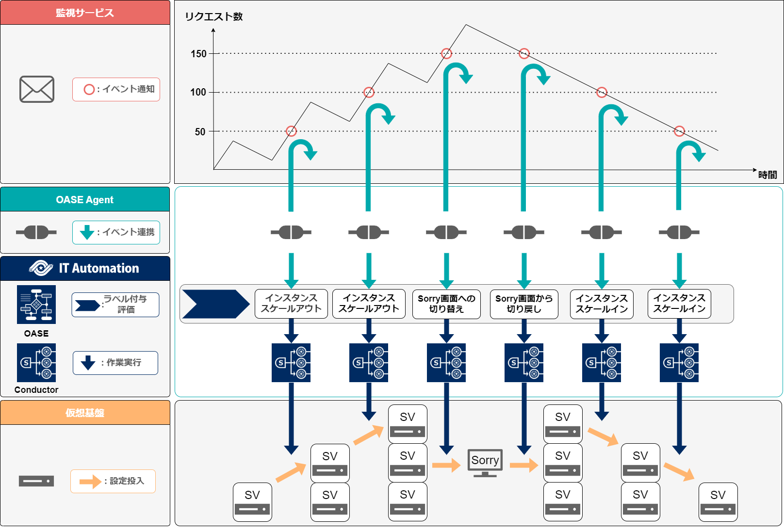Click the 監視サービス header

(85, 13)
